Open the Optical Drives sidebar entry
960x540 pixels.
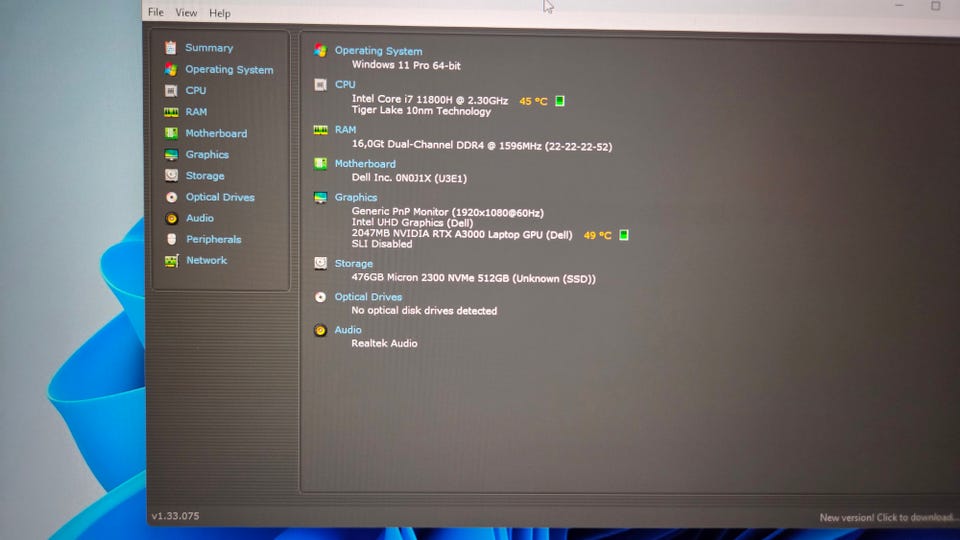pos(220,197)
